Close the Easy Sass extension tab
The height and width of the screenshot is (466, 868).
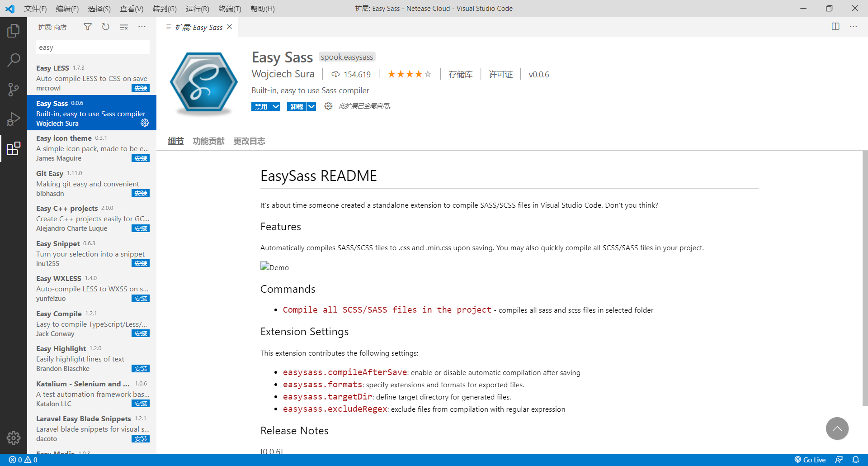(x=230, y=27)
